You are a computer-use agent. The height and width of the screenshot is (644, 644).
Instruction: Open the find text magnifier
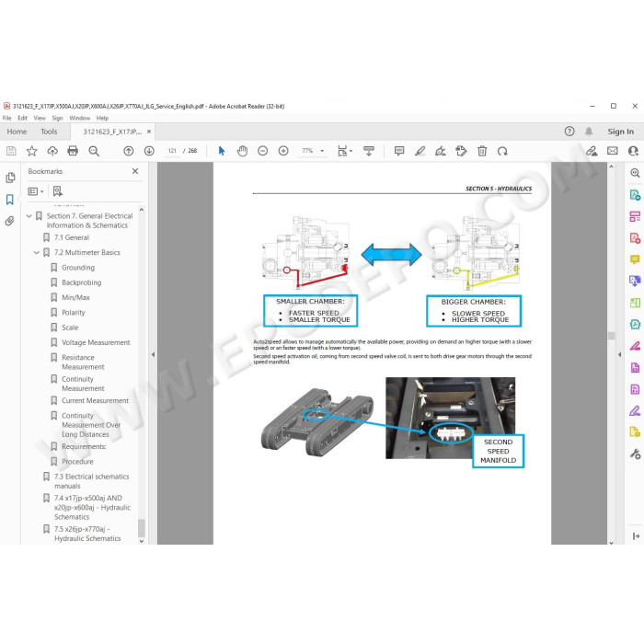click(x=94, y=151)
